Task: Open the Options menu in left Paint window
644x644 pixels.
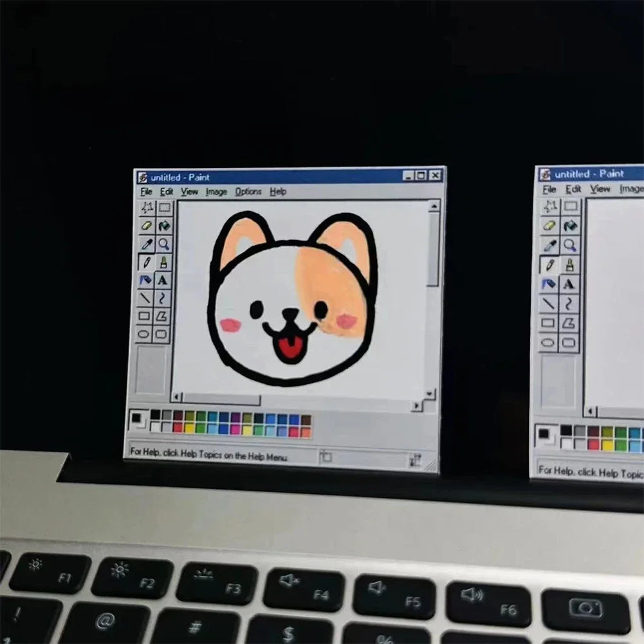Action: tap(248, 192)
